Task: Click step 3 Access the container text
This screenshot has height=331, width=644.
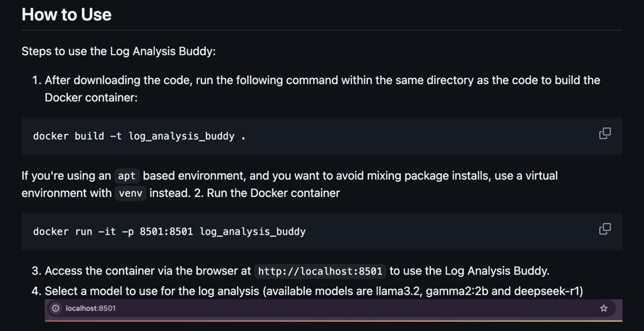Action: tap(297, 271)
